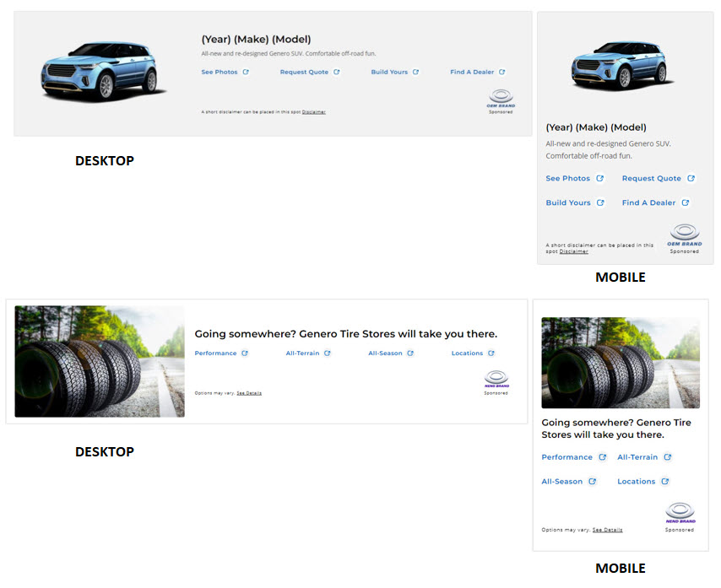Click external-link icon beside See Photos in desktop SUV ad
The height and width of the screenshot is (588, 721).
246,73
